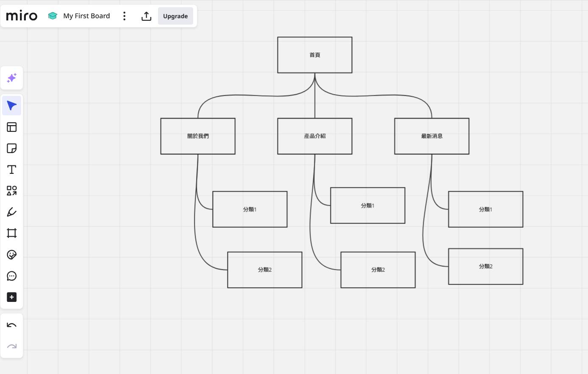This screenshot has height=374, width=588.
Task: Open shapes and lines tool
Action: (12, 191)
